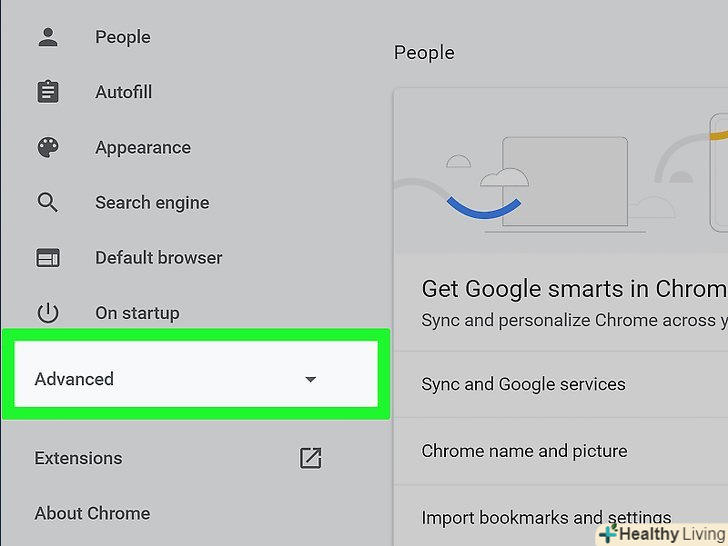Open Chrome name and picture row
The image size is (728, 546).
(x=561, y=451)
